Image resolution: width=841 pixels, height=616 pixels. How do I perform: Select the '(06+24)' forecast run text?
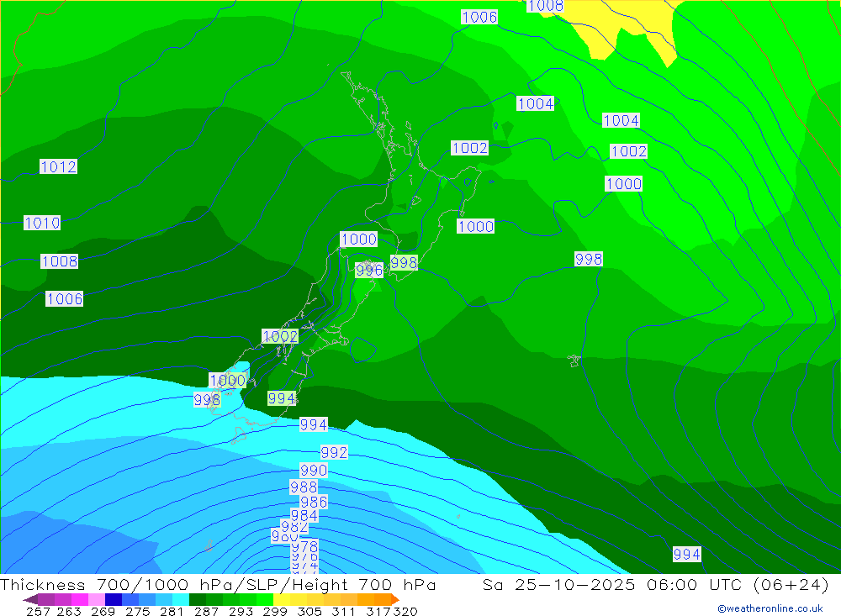(791, 584)
